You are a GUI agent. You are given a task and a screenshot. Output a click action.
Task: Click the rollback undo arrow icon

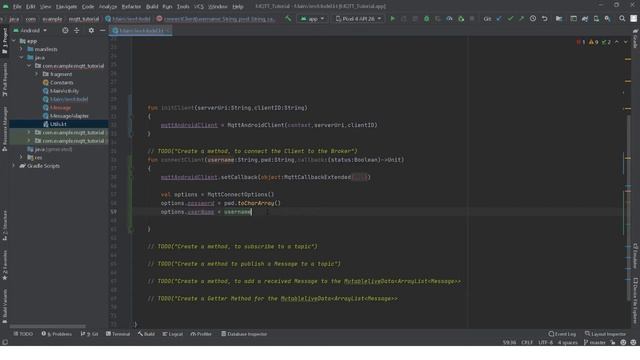tap(544, 19)
